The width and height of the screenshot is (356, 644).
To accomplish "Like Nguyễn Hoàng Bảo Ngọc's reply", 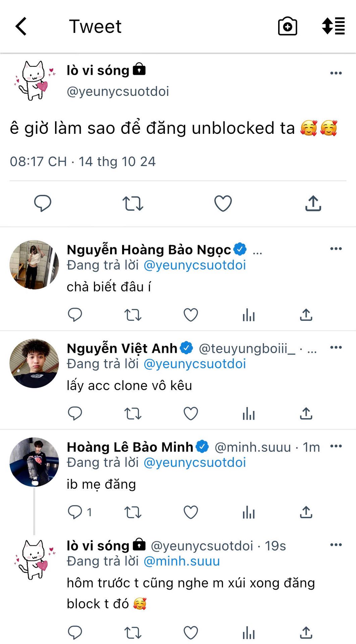I will pyautogui.click(x=191, y=315).
